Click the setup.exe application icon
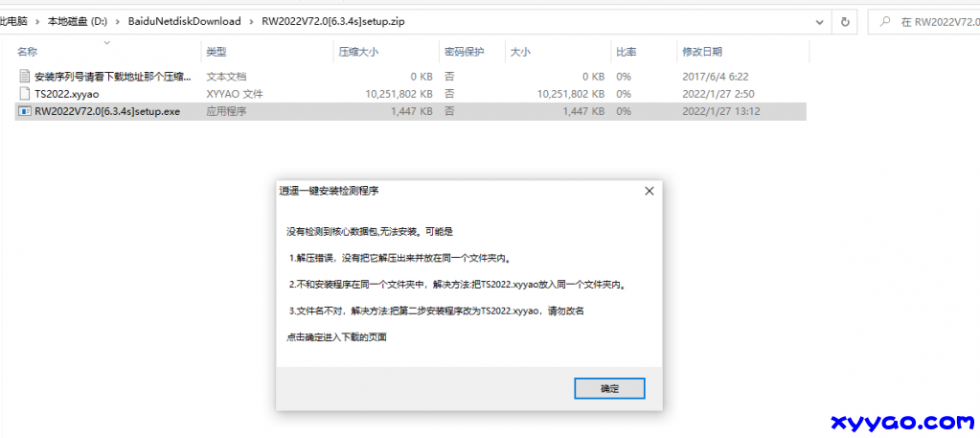 click(25, 112)
